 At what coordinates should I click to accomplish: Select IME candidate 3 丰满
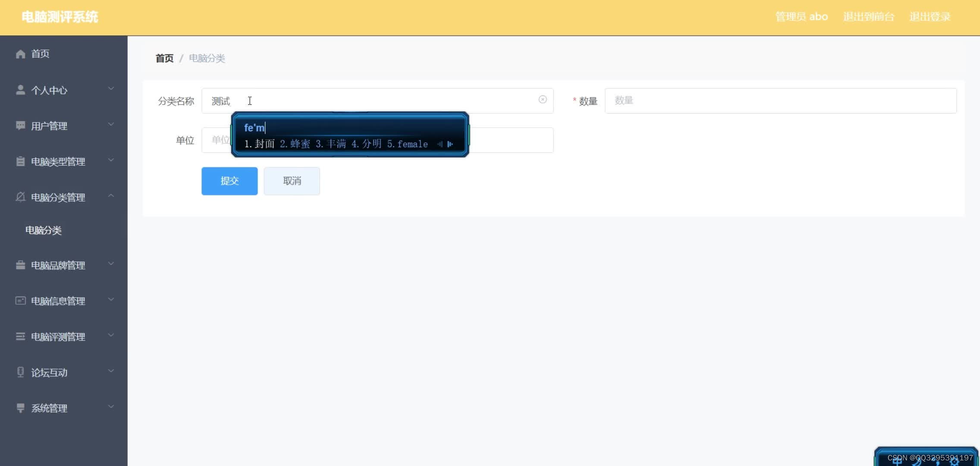[331, 144]
